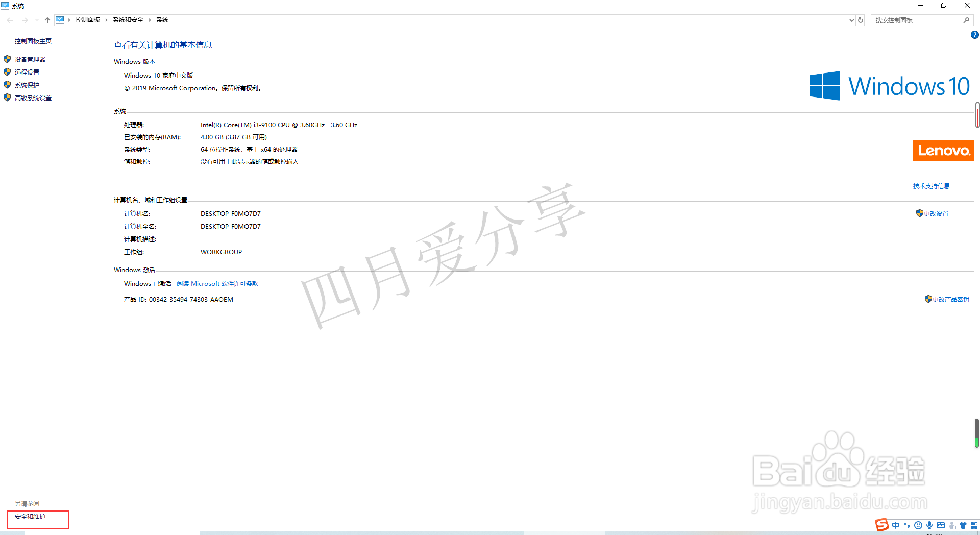Expand the chevron after 控制面板 breadcrumb

[106, 20]
